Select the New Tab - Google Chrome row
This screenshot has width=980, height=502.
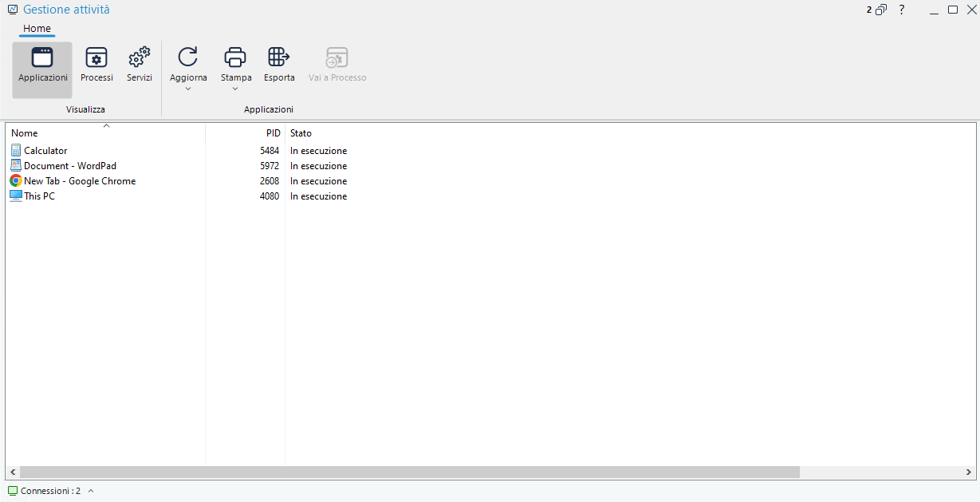80,181
